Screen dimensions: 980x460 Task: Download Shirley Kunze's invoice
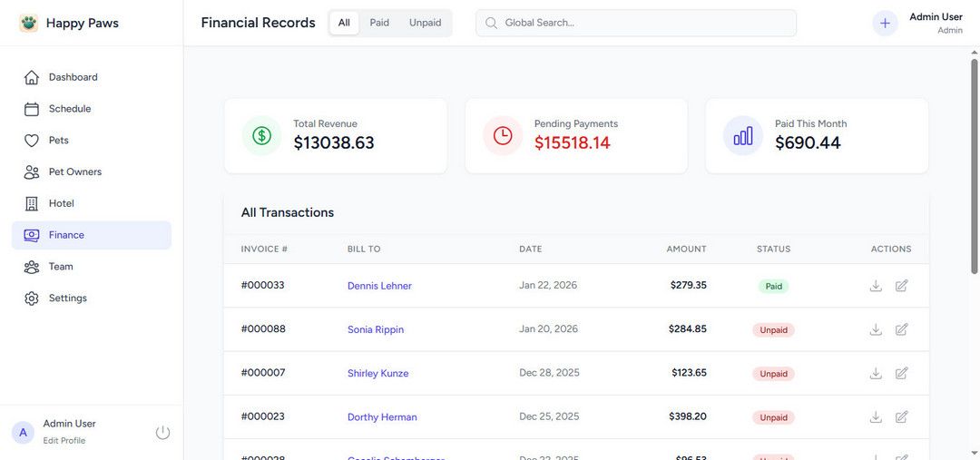point(876,373)
